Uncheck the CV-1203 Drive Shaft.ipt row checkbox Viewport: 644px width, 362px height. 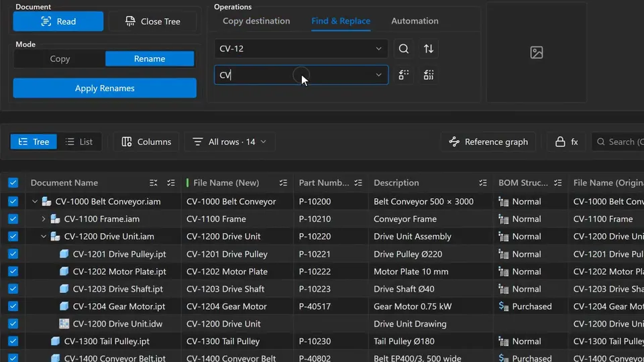tap(13, 289)
